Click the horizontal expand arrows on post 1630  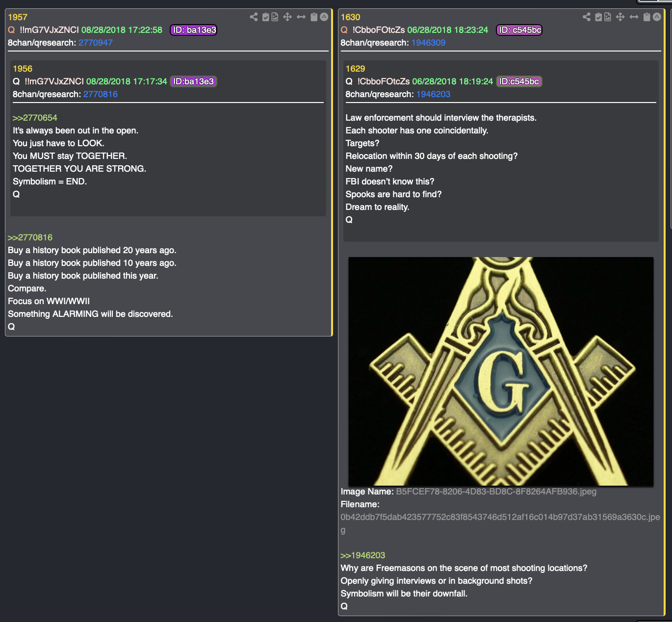point(634,17)
